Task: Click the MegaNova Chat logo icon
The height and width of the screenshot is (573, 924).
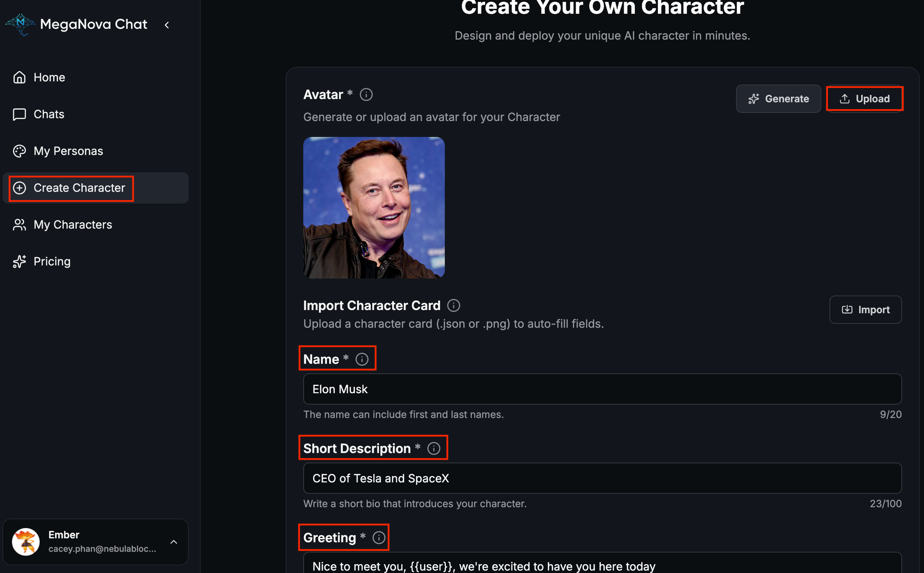Action: pos(20,24)
